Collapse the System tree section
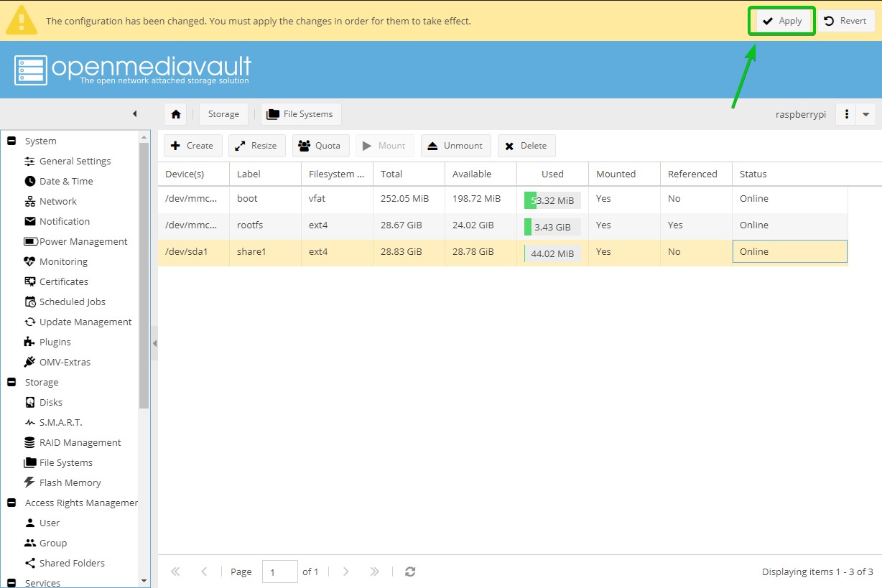This screenshot has height=588, width=882. point(11,141)
